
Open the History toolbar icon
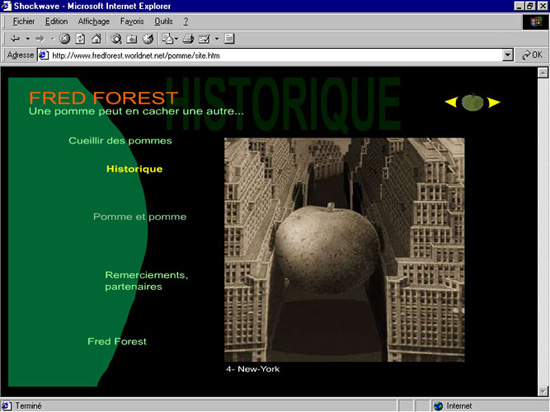(148, 39)
